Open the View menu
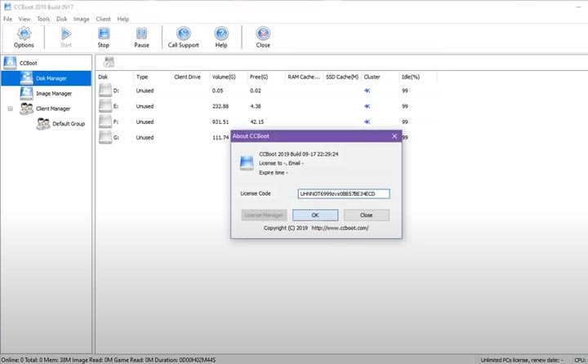The width and height of the screenshot is (588, 364). (24, 19)
